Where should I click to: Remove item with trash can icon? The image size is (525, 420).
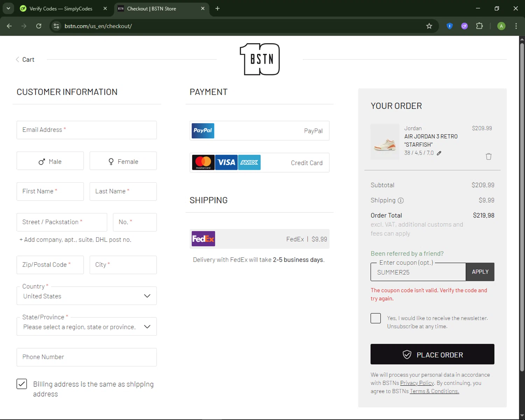coord(489,156)
